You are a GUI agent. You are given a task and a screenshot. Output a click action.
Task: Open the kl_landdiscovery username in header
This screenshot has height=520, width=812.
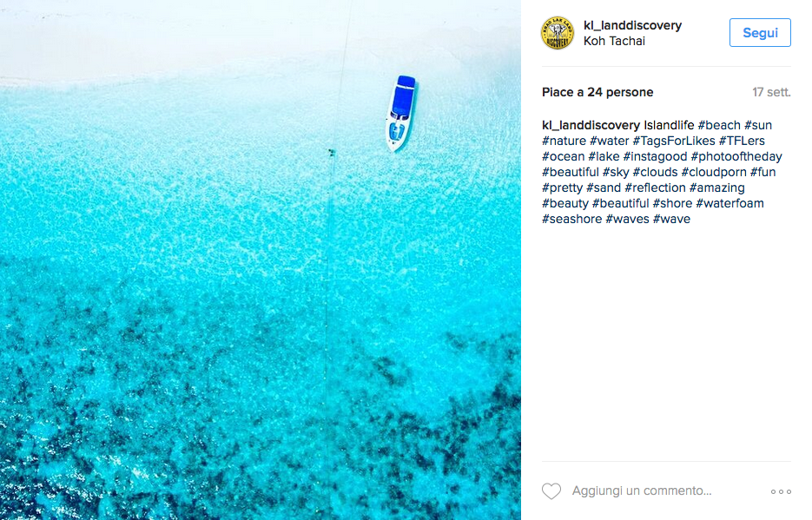632,25
